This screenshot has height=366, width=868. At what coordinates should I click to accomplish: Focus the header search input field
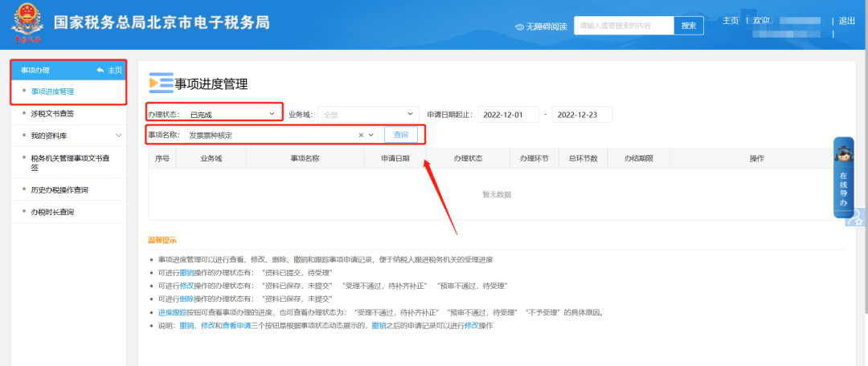624,26
